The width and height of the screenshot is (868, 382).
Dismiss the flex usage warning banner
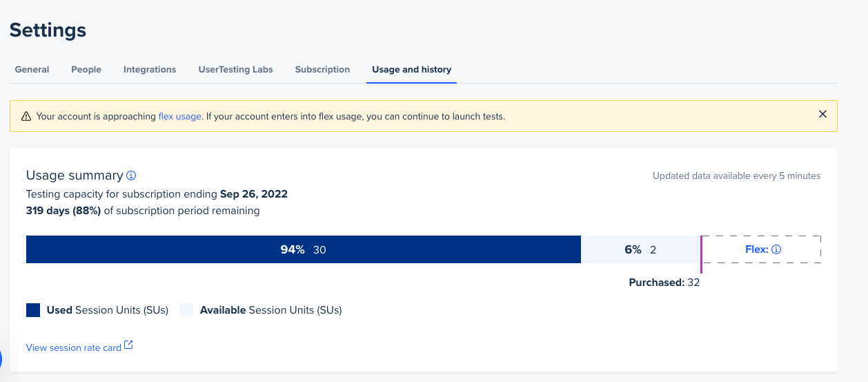coord(822,115)
